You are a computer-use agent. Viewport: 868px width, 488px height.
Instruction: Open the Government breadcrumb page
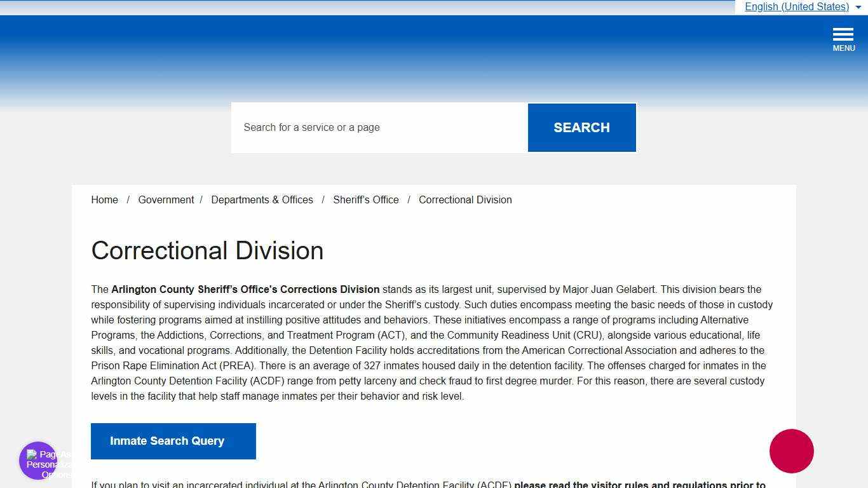166,200
